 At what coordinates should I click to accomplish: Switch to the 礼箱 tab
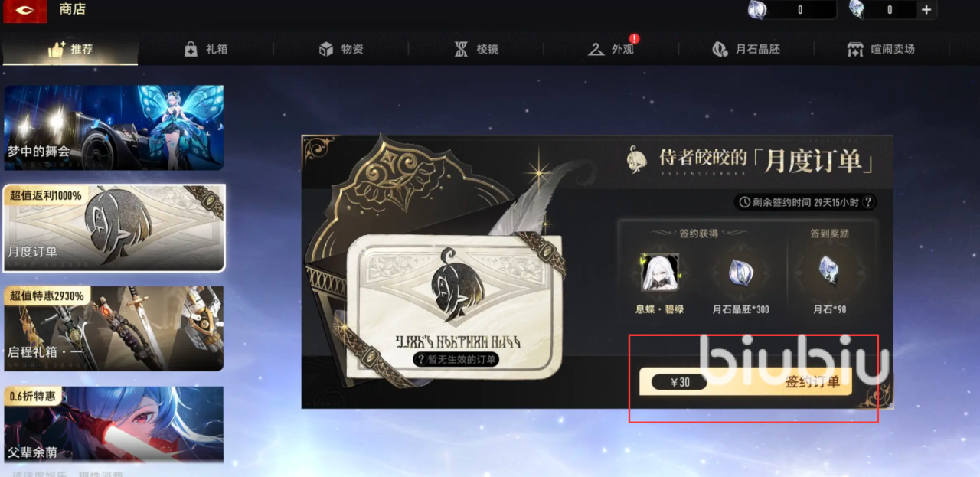tap(206, 49)
